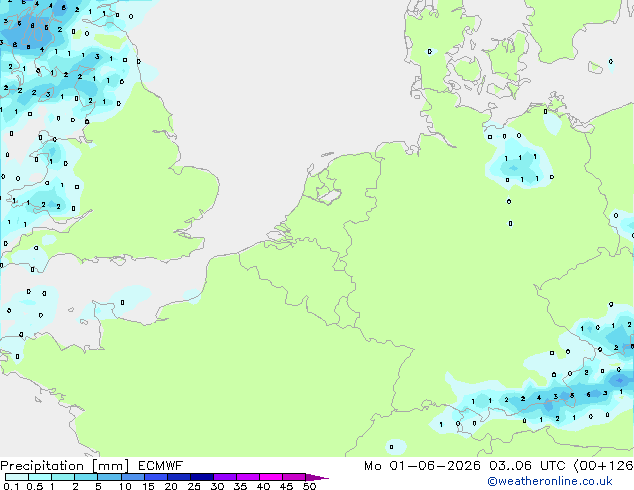Viewport: 634px width, 490px height.
Task: Select the 5–10 mm legend color swatch
Action: pos(110,477)
